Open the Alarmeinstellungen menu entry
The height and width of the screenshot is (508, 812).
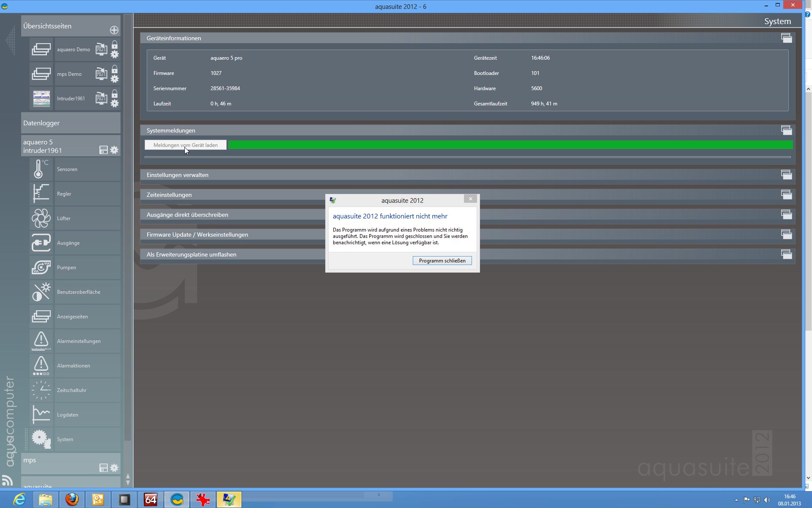tap(79, 341)
